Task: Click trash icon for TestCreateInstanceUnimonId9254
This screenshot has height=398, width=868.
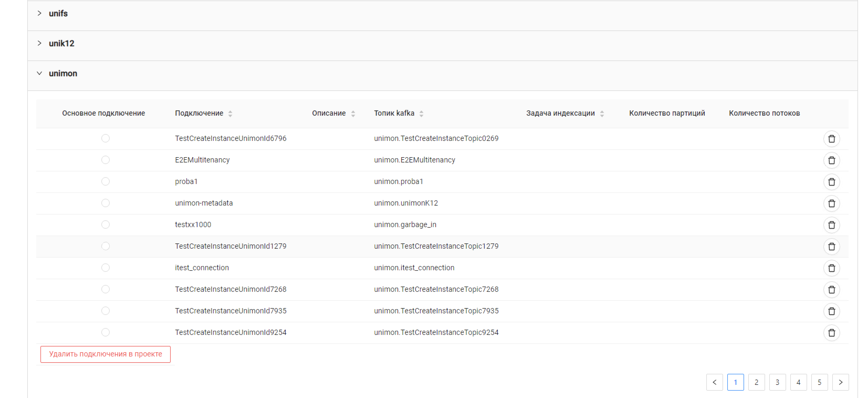Action: point(831,333)
